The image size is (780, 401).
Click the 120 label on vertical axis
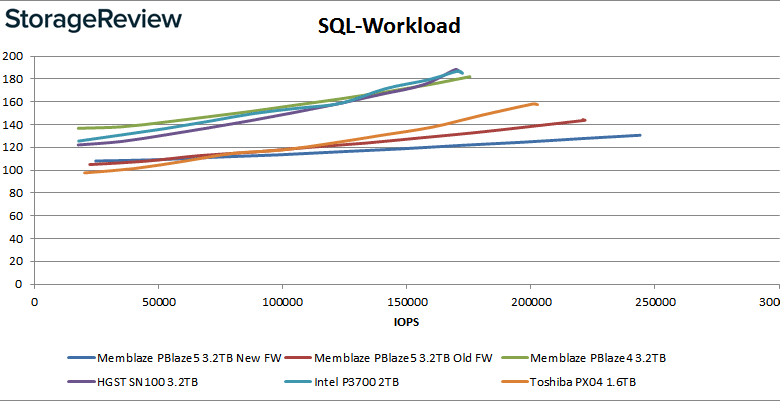point(13,147)
